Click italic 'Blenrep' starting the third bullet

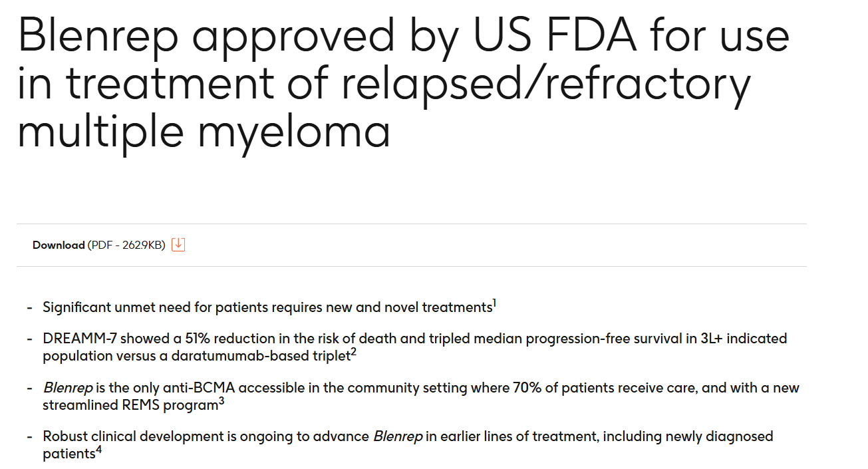tap(67, 388)
